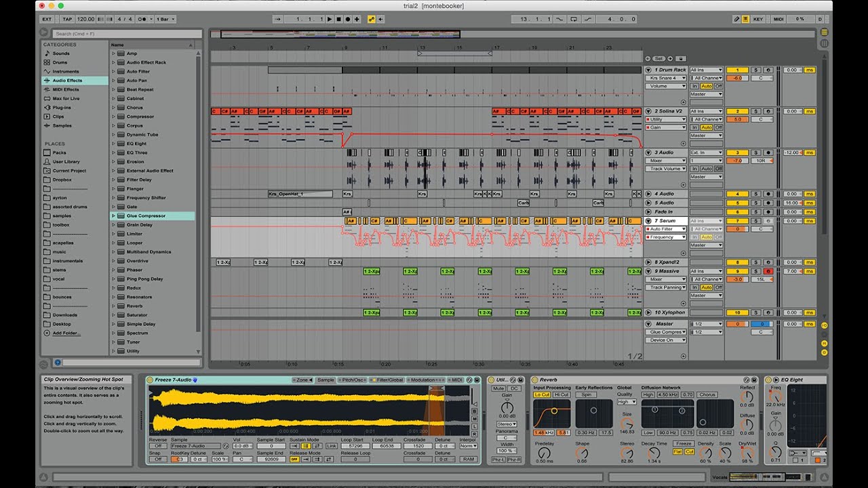Select Drums category in browser
Screen dimensions: 868x488
(74, 62)
